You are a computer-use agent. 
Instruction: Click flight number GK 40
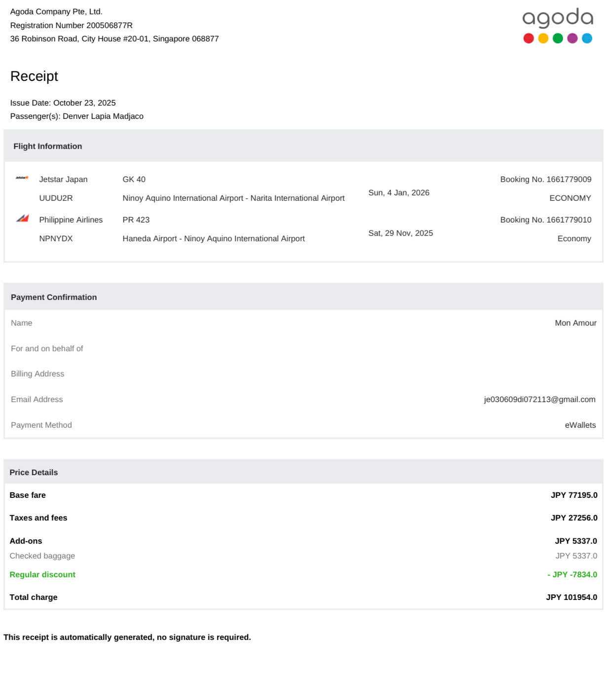(x=134, y=179)
